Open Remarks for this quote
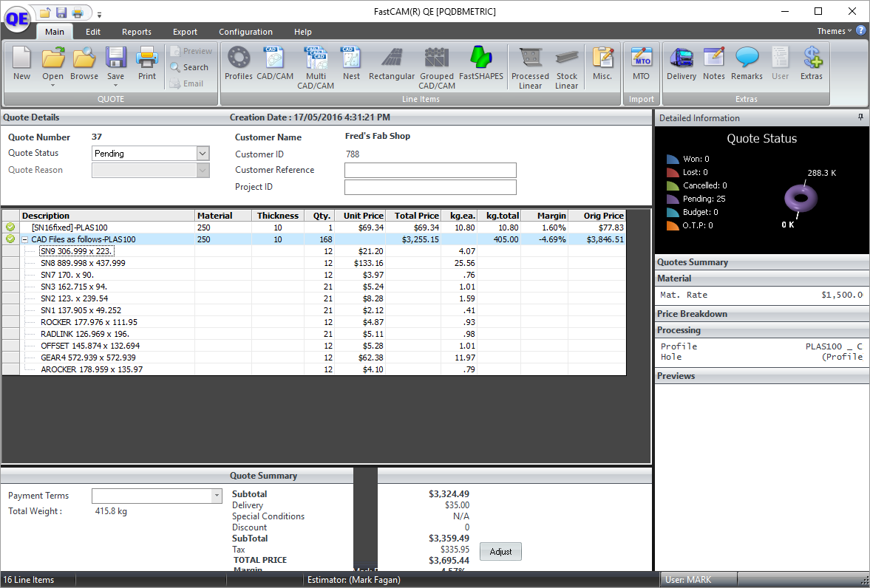870x588 pixels. (x=747, y=64)
